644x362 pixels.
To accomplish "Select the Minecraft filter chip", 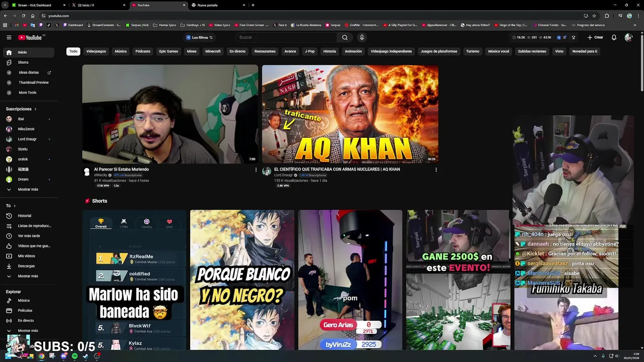I will [x=213, y=51].
